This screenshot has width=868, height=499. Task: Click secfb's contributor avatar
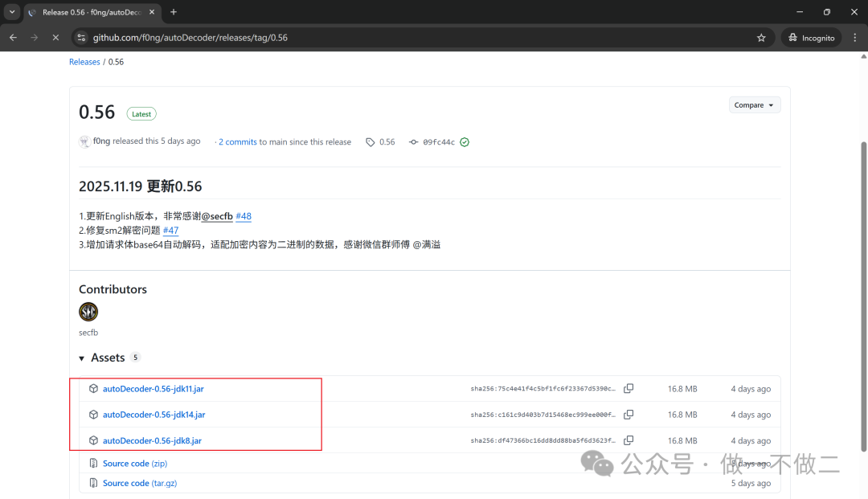88,312
